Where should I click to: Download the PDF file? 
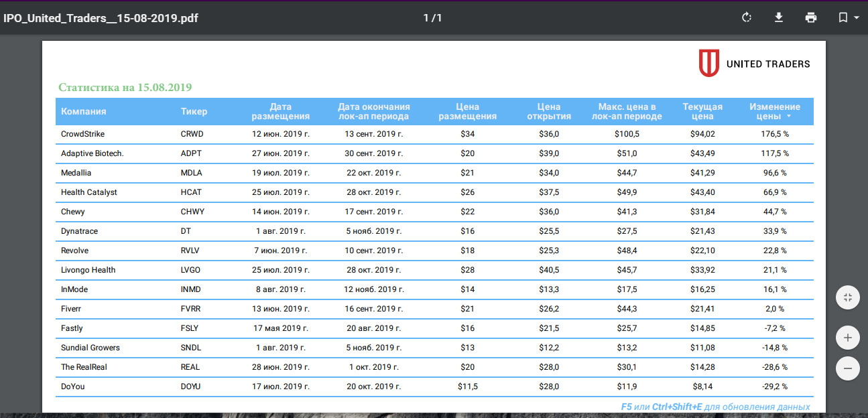pos(779,17)
